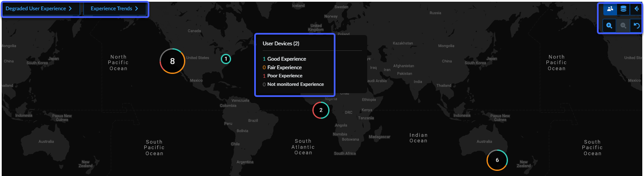
Task: Select the Africa cluster marker showing 2
Action: coord(321,110)
